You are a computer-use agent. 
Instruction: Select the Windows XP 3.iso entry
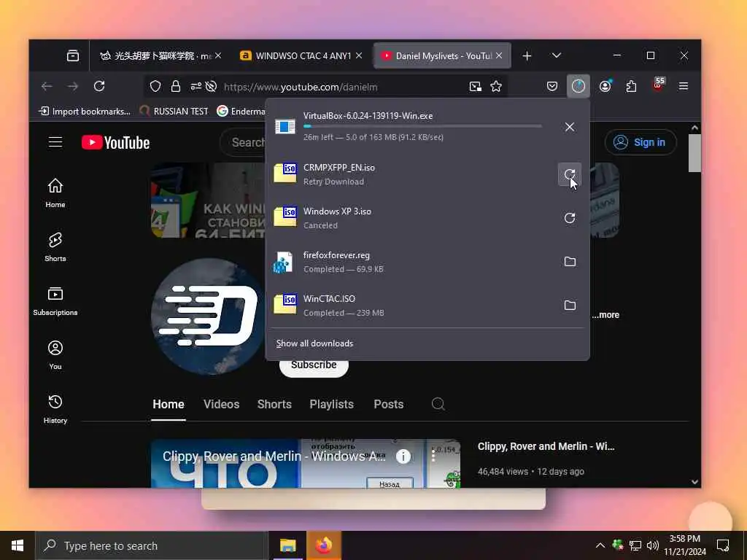point(412,218)
